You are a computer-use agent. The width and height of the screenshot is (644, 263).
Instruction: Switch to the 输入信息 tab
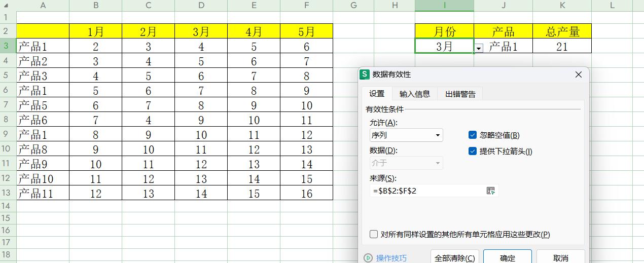415,94
